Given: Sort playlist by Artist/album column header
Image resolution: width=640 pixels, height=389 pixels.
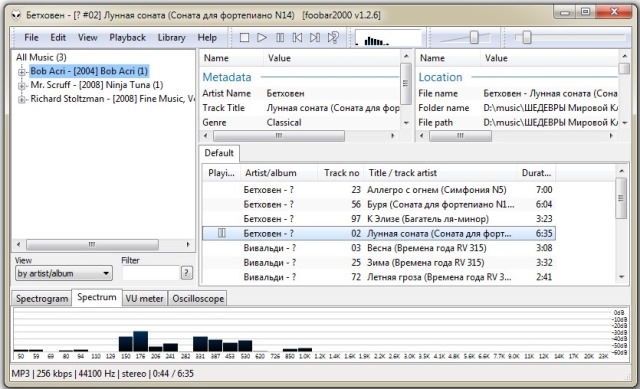Looking at the screenshot, I should tap(279, 173).
